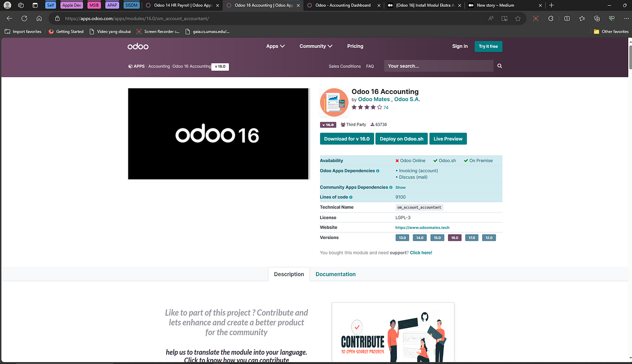Open the tab actions menu icon
The image size is (632, 364).
[35, 5]
